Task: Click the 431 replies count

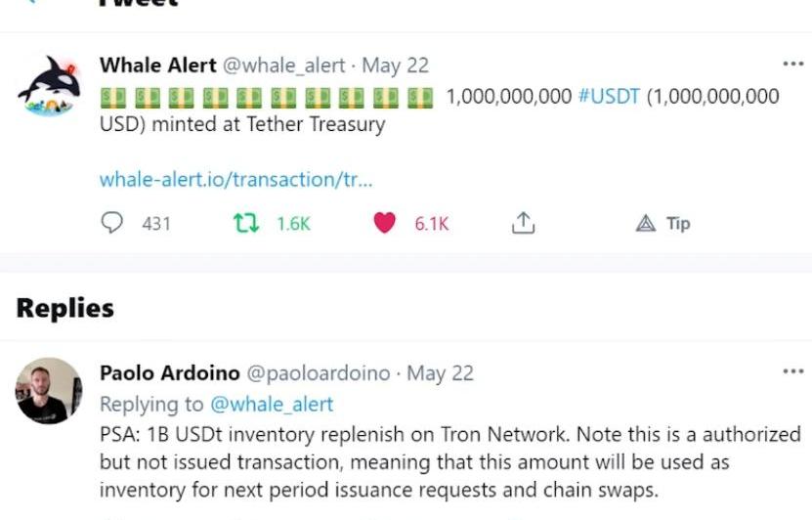Action: click(156, 224)
